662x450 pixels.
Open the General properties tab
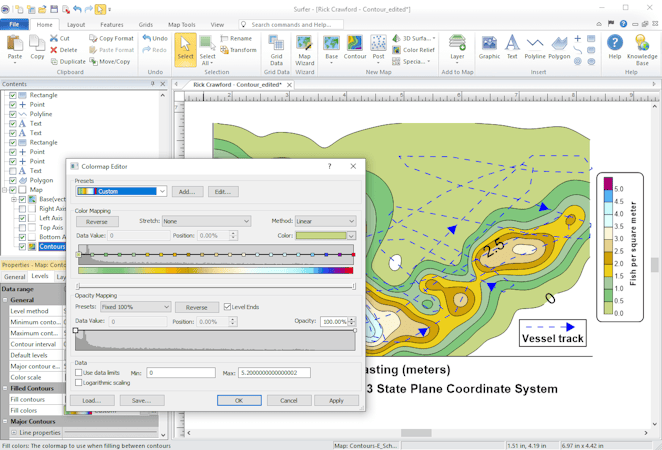coord(14,277)
